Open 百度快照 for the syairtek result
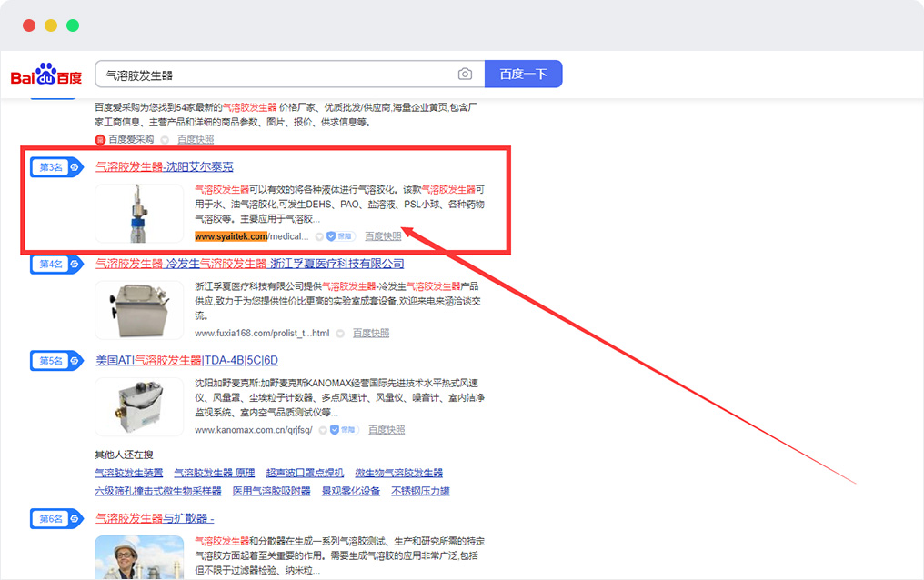Image resolution: width=924 pixels, height=580 pixels. click(x=383, y=236)
